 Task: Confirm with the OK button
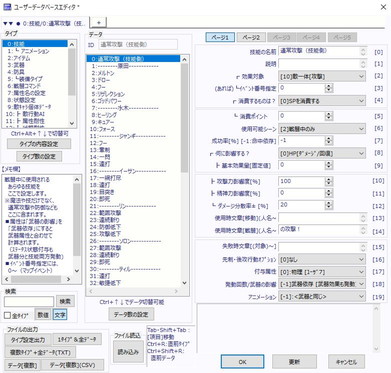click(x=242, y=362)
